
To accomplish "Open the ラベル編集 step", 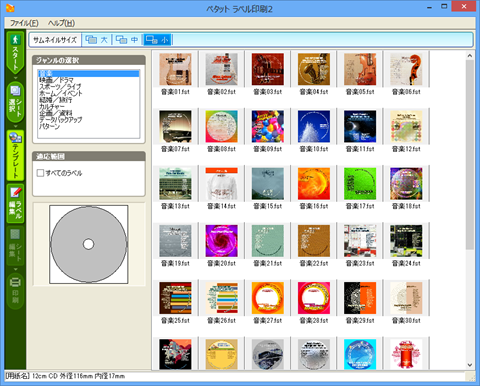I will [15, 203].
